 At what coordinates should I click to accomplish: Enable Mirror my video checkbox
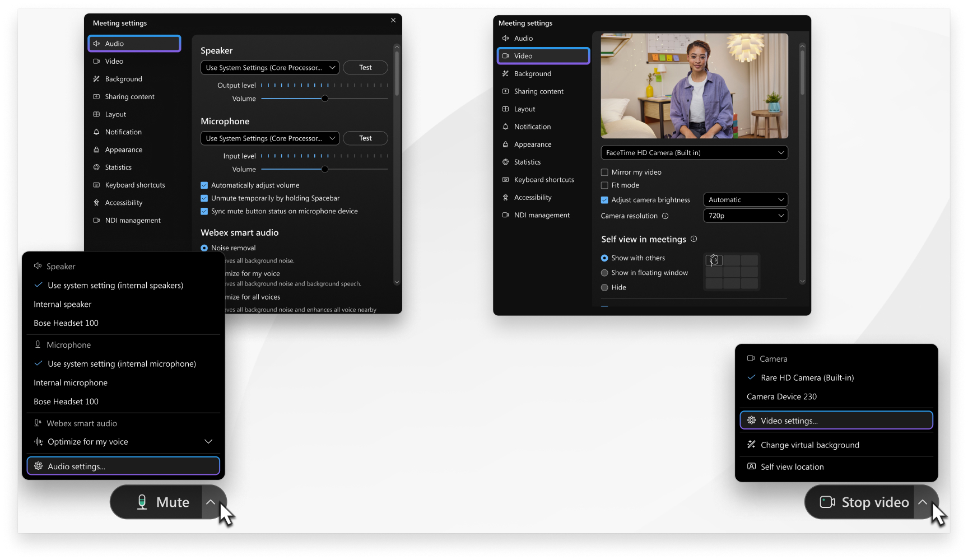tap(604, 172)
